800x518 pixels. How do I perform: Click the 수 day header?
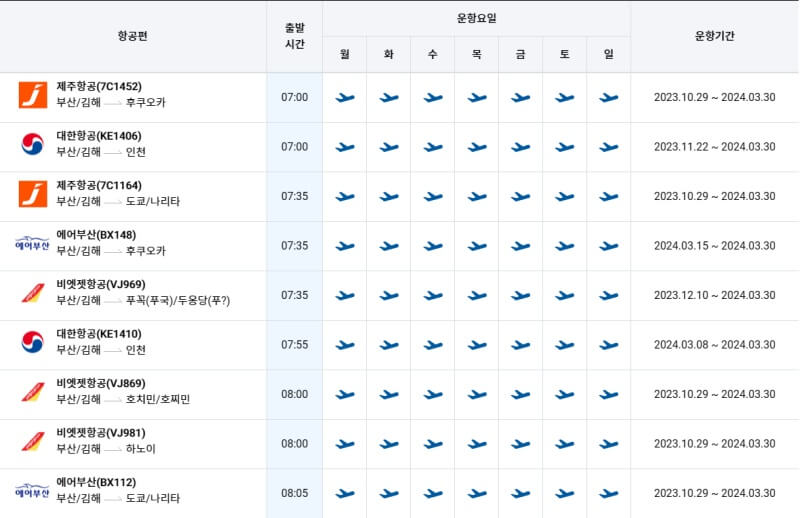[433, 54]
